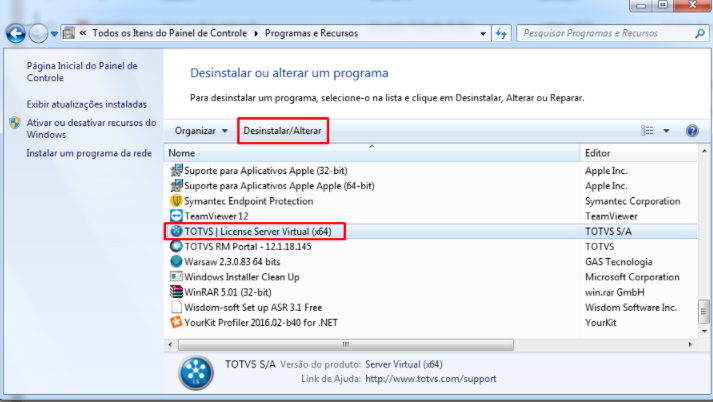The height and width of the screenshot is (402, 713).
Task: Click 'Microsoft Corporation' editor cell
Action: point(632,277)
